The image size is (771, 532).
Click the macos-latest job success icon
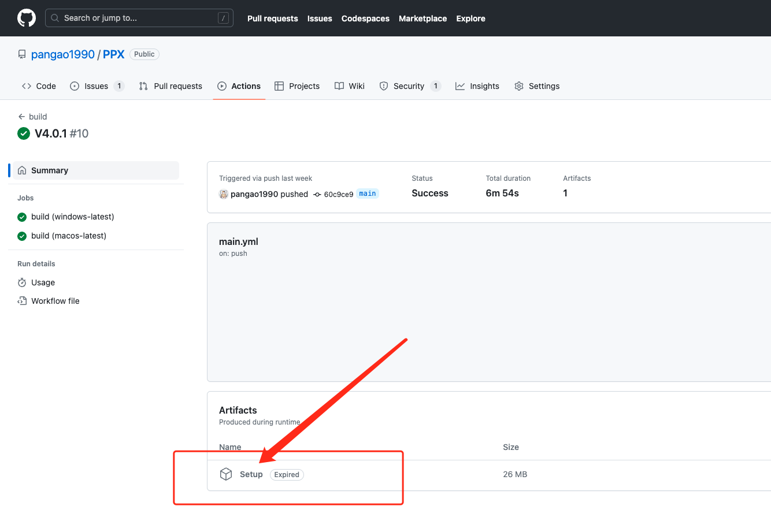click(22, 236)
